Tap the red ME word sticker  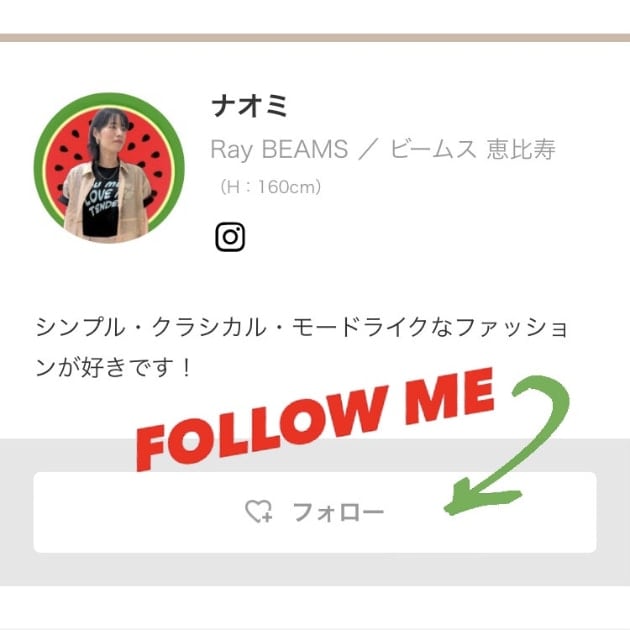[449, 395]
